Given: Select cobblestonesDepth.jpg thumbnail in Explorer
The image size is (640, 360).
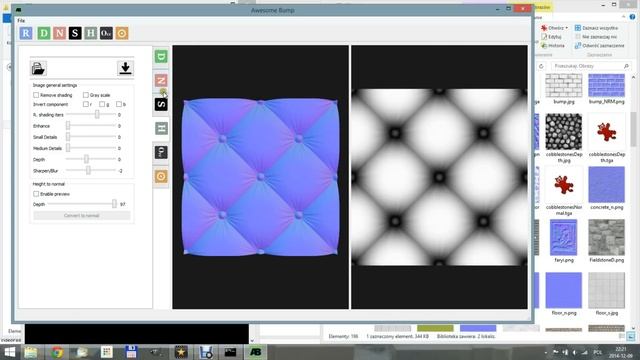Looking at the screenshot, I should click(x=564, y=132).
